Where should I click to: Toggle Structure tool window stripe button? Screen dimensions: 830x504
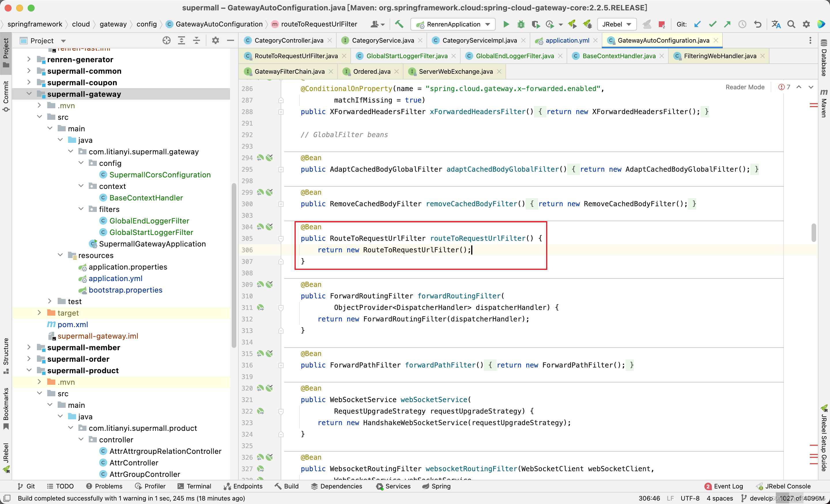coord(6,356)
